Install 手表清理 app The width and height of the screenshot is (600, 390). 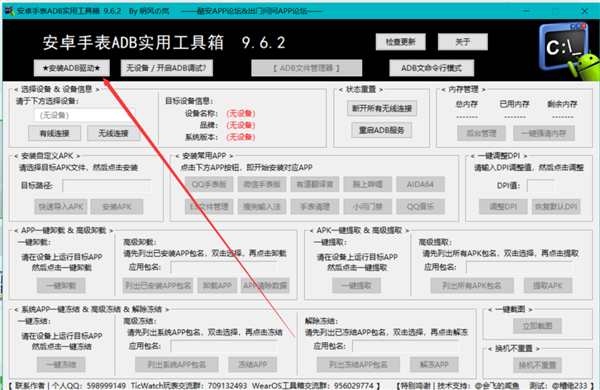point(315,207)
